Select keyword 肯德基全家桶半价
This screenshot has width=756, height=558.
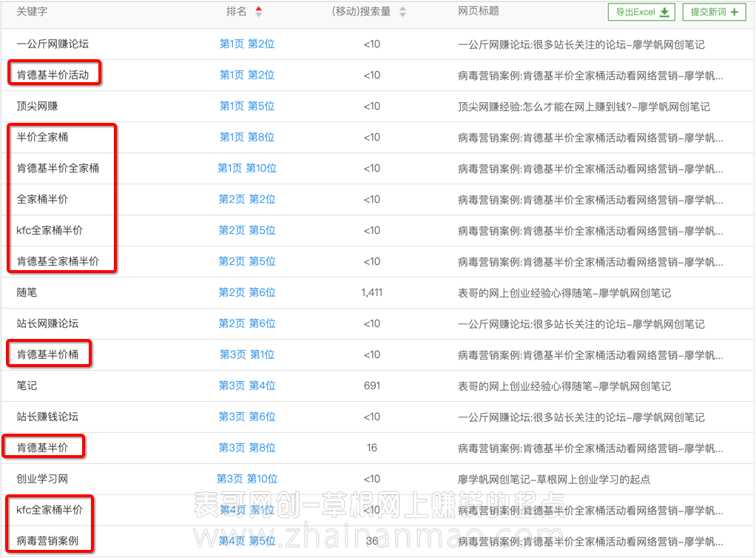[x=58, y=261]
